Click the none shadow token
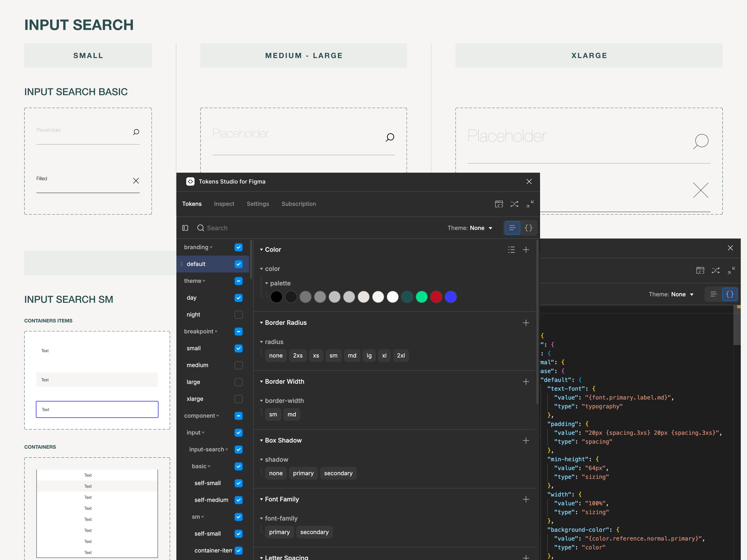The width and height of the screenshot is (747, 560). click(x=276, y=473)
